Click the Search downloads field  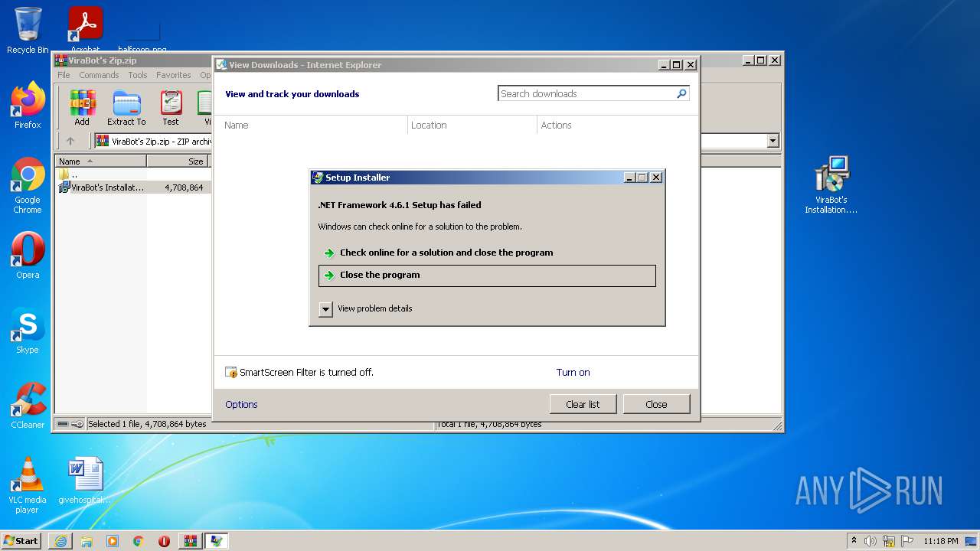[x=586, y=93]
